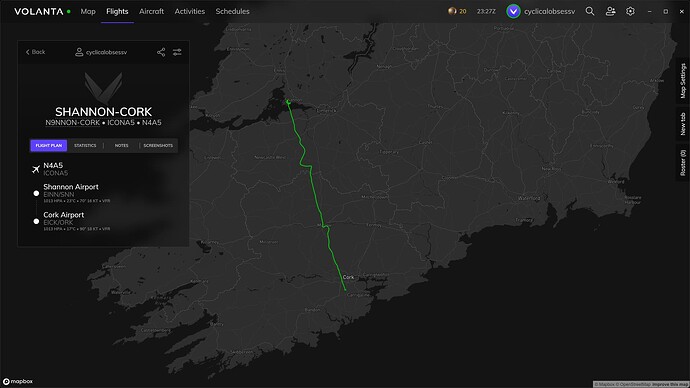This screenshot has height=388, width=690.
Task: Minimize the Volanta window
Action: (649, 11)
